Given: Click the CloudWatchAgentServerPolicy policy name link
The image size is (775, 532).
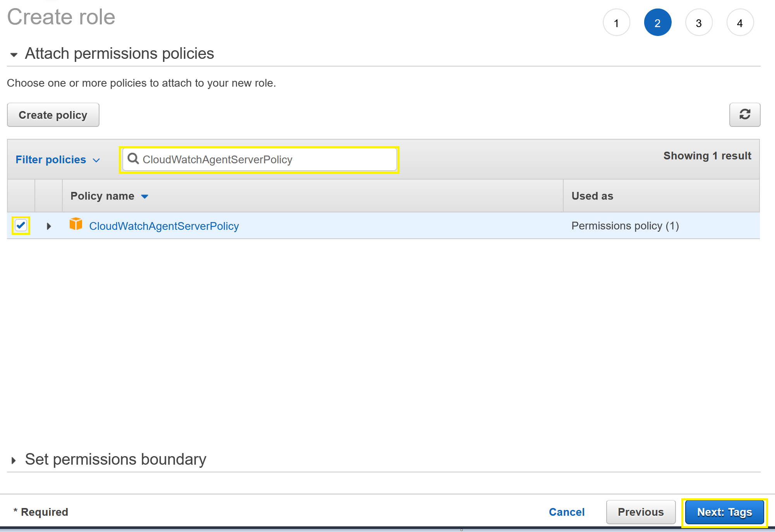Looking at the screenshot, I should click(x=165, y=226).
